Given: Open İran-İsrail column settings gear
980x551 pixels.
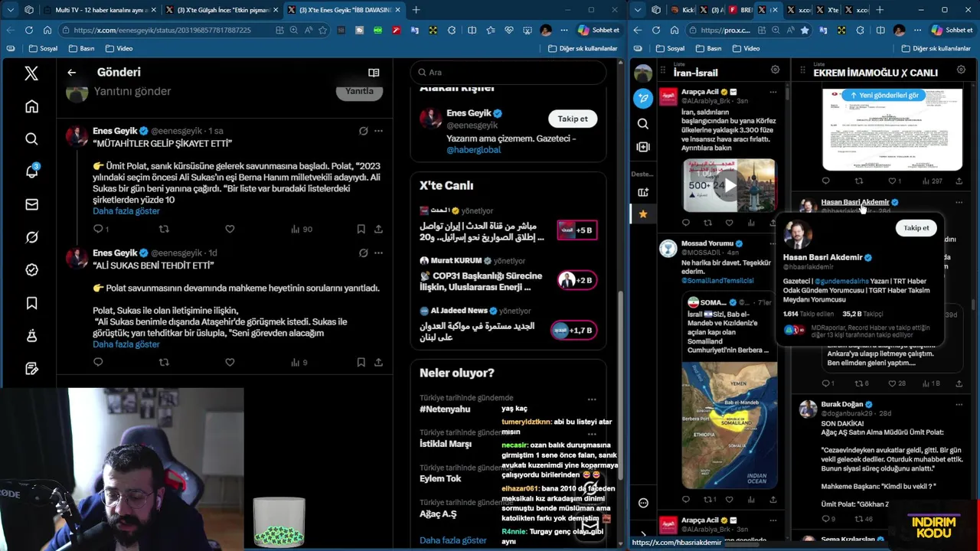Looking at the screenshot, I should click(775, 70).
